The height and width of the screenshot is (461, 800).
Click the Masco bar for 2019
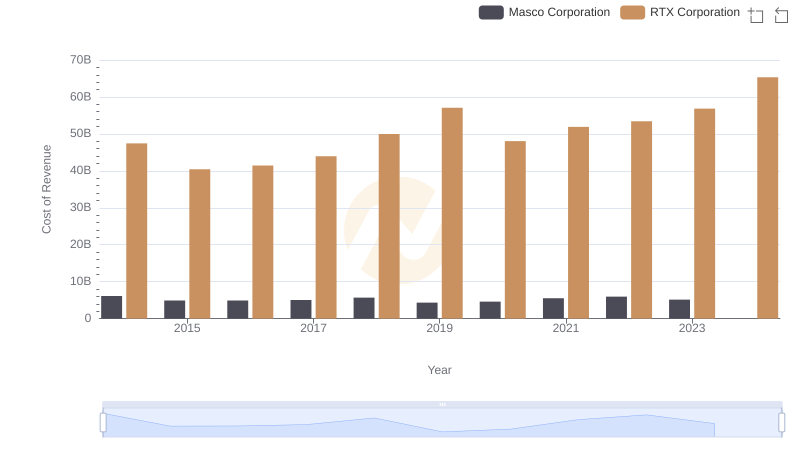[x=427, y=311]
